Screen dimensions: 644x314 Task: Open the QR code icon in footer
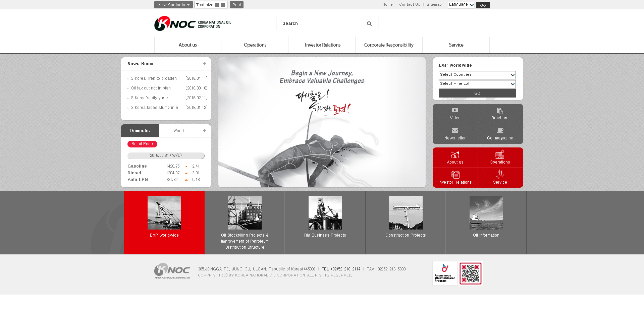(470, 273)
